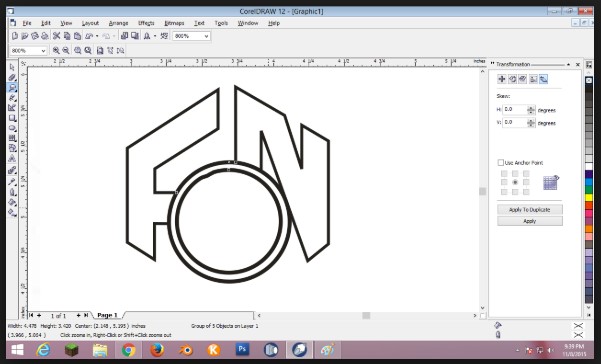Select the Eyedropper tool
This screenshot has height=364, width=601.
12,182
